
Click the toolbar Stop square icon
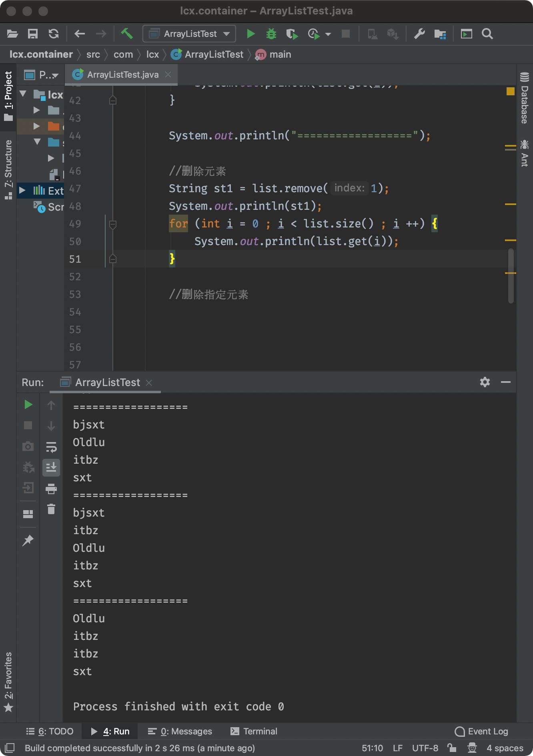point(346,34)
